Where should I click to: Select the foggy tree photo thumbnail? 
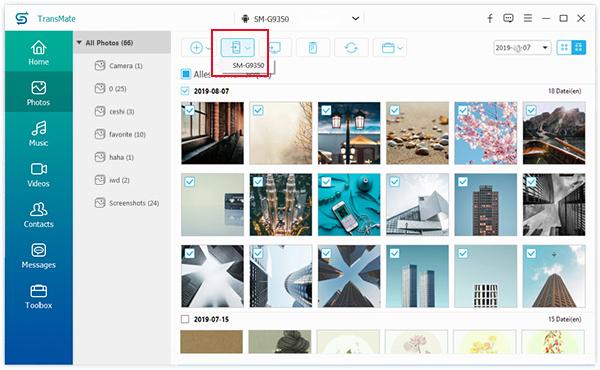pos(280,133)
